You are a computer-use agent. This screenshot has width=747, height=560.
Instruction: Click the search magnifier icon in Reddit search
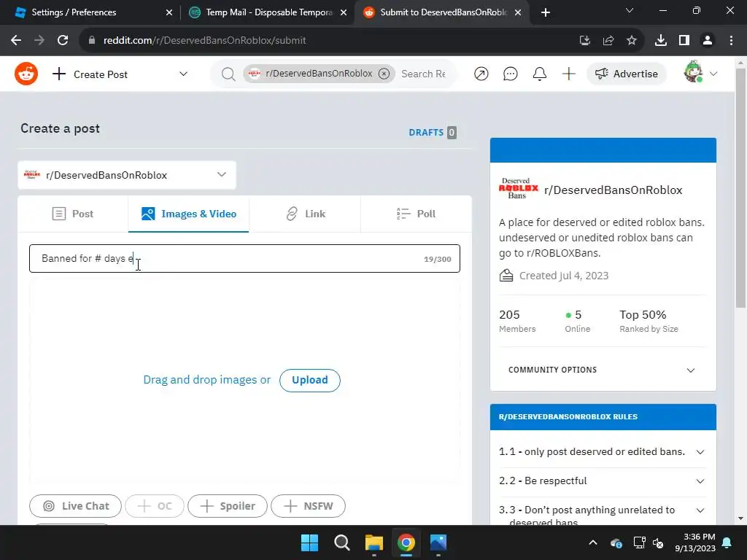[228, 74]
